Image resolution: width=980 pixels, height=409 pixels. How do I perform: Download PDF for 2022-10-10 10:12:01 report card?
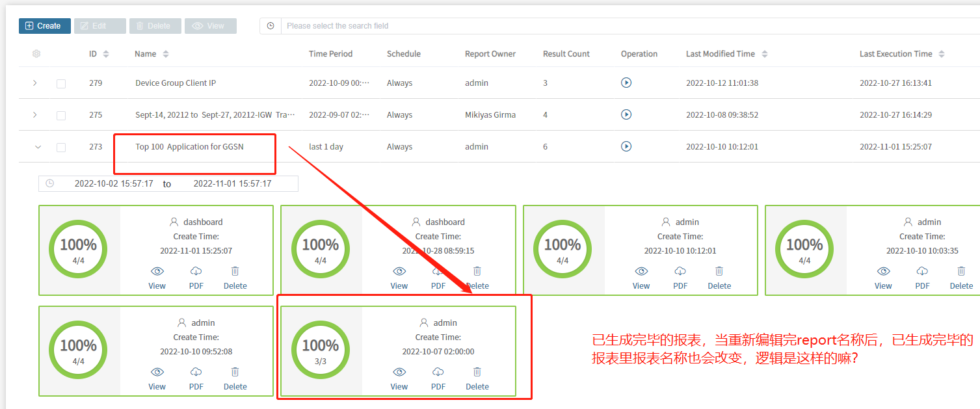point(680,271)
